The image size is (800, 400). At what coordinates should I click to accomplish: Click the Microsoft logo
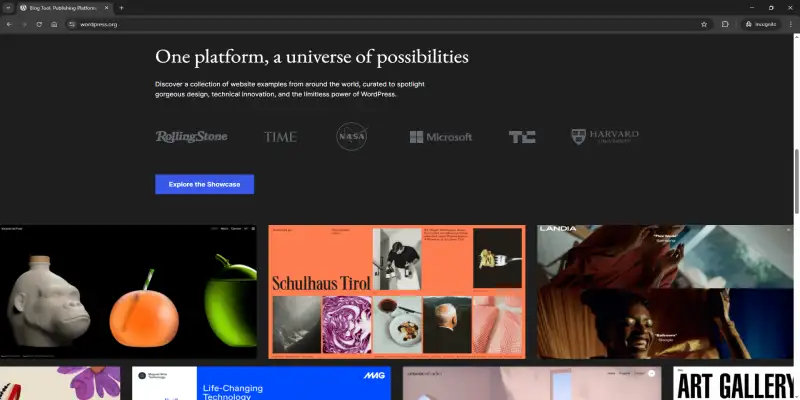point(440,137)
